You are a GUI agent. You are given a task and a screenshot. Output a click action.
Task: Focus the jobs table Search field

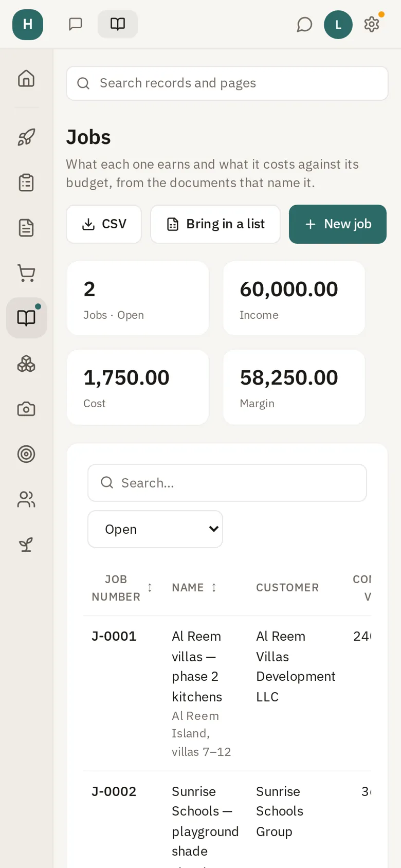pyautogui.click(x=227, y=483)
